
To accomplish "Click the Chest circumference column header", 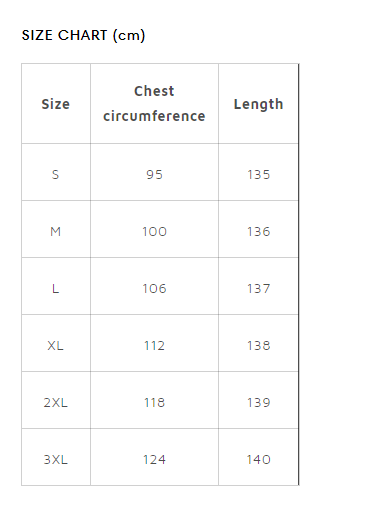I will [x=154, y=104].
